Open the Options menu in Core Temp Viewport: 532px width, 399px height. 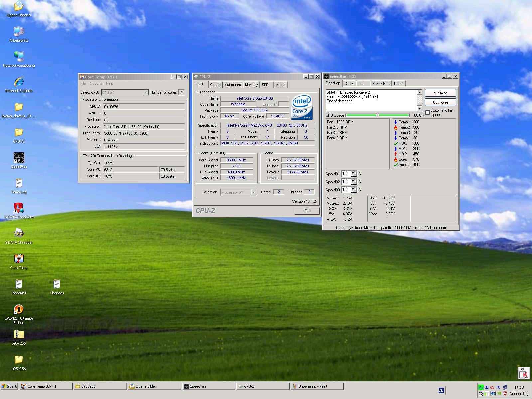pos(96,84)
